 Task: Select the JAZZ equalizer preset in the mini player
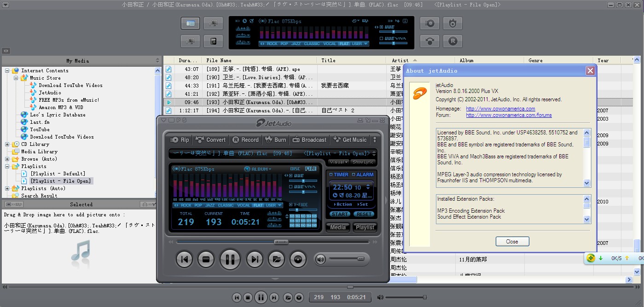210,205
